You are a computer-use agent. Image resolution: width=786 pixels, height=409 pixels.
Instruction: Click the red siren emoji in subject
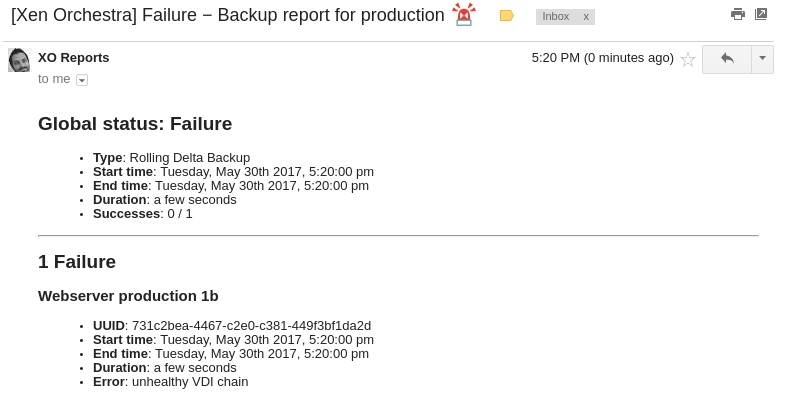pos(464,14)
